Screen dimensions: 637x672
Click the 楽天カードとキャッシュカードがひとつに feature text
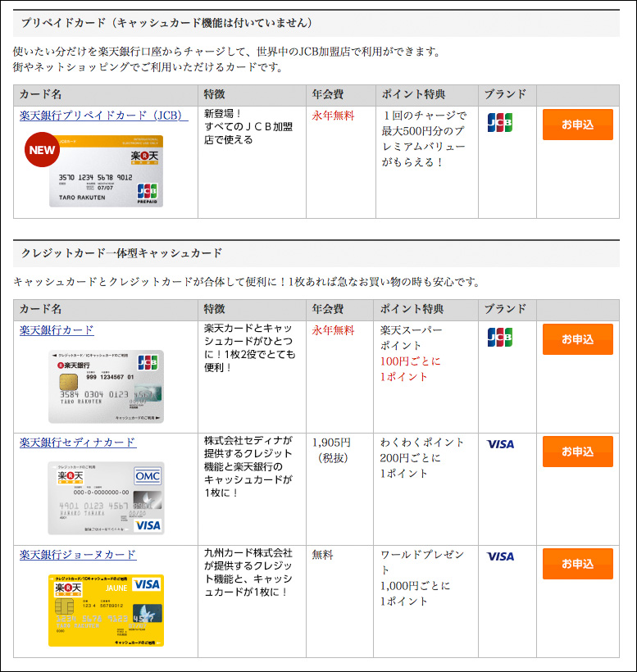[x=249, y=347]
